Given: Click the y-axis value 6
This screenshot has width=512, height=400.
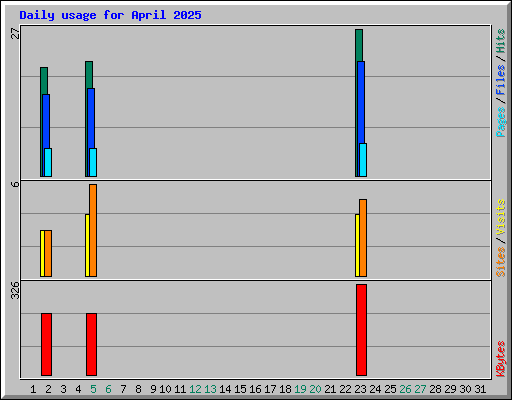Looking at the screenshot, I should (x=15, y=184).
